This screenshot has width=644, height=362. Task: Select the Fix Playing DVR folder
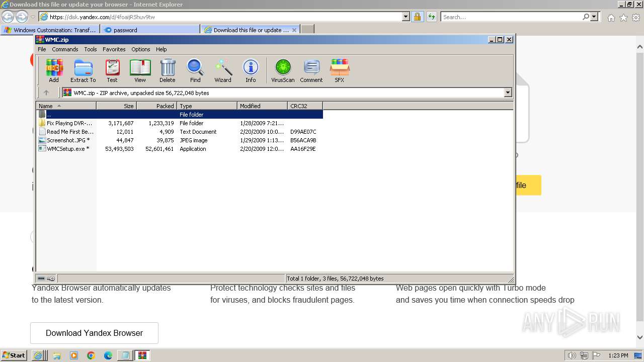coord(180,123)
